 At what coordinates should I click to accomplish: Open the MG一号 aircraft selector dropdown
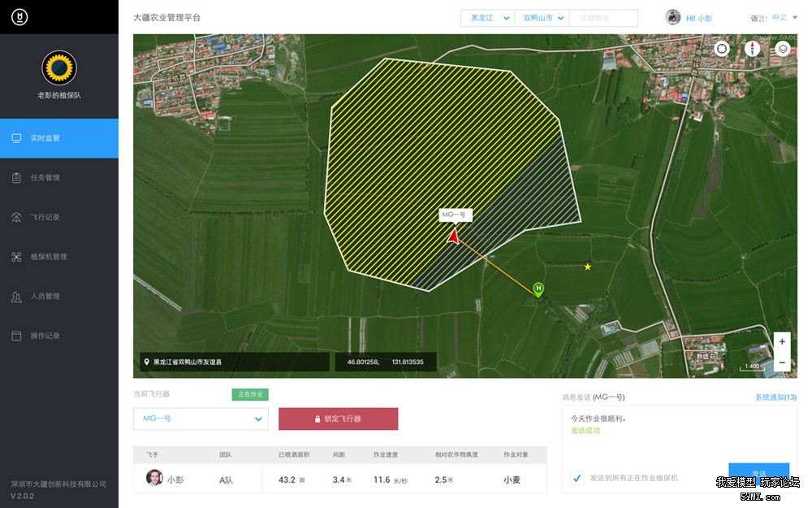click(201, 419)
